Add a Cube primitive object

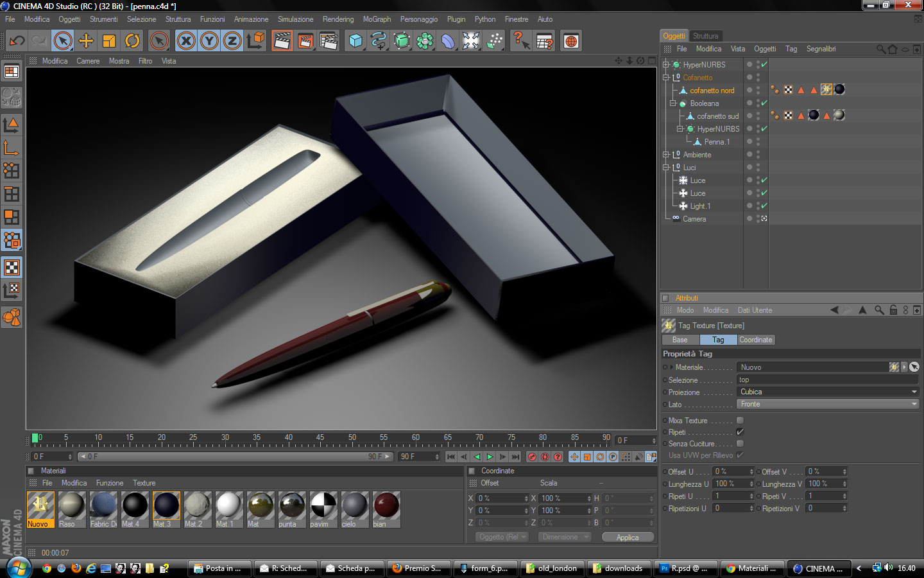click(355, 41)
